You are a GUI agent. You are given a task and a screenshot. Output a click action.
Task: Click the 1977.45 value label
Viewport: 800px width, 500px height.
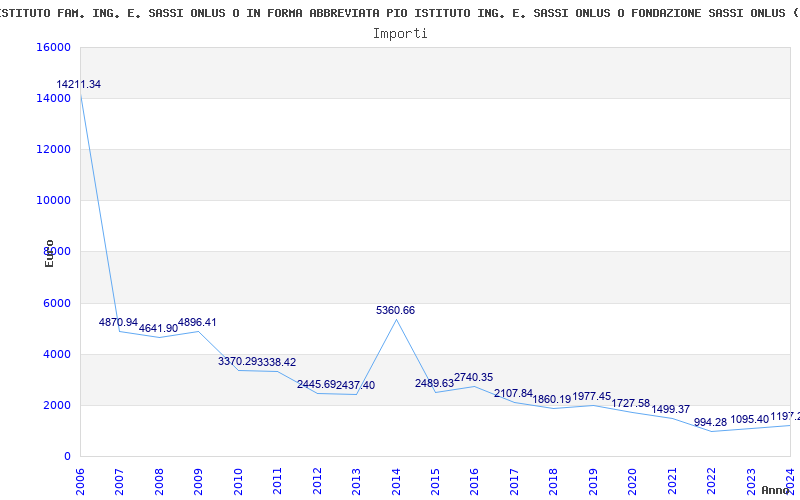592,396
